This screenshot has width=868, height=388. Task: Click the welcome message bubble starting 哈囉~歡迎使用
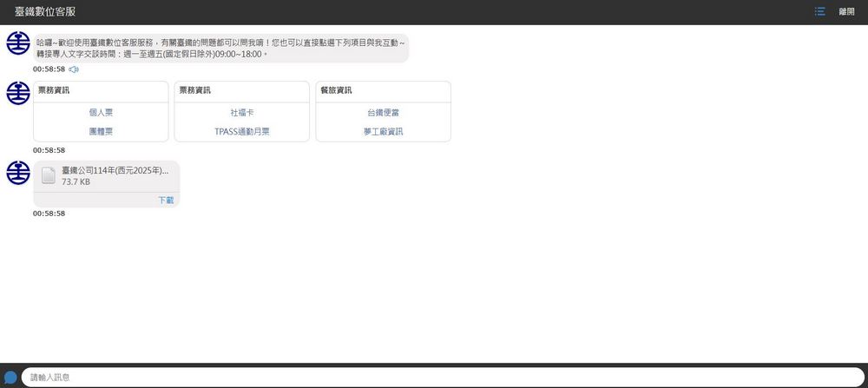pos(220,48)
